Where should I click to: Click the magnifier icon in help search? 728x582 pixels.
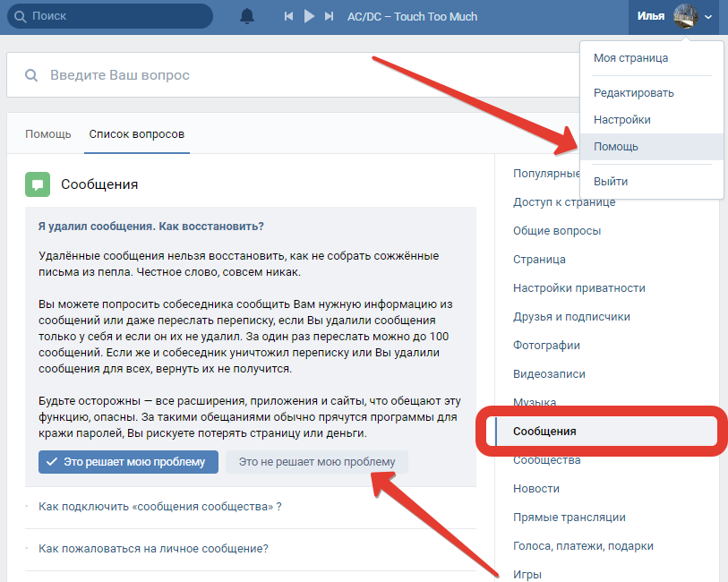point(31,75)
